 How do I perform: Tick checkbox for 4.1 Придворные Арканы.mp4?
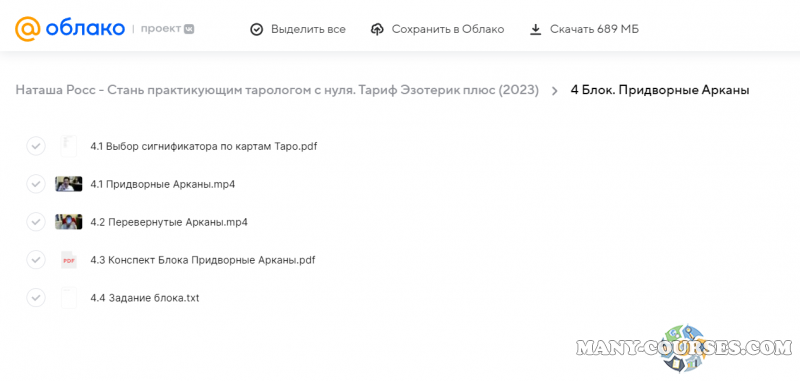[36, 184]
